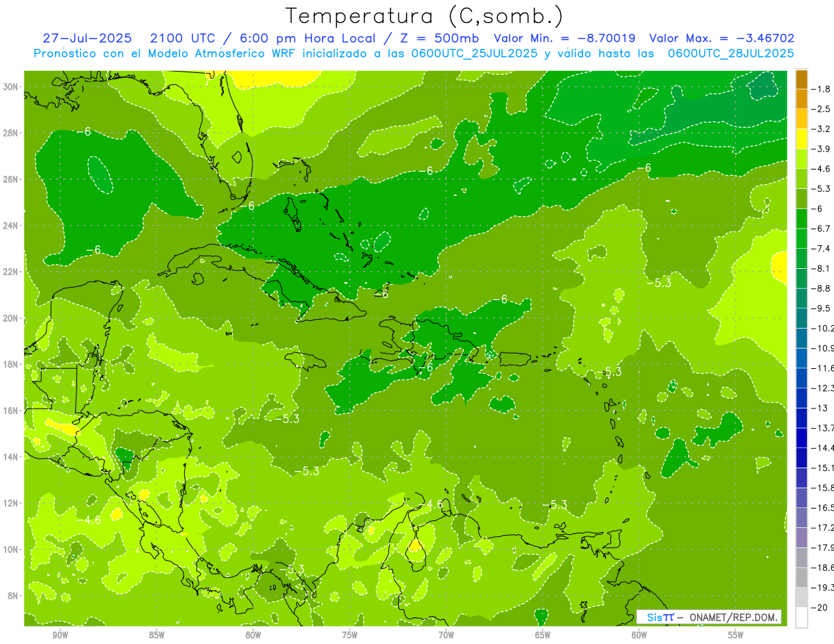This screenshot has height=644, width=834.
Task: Click the "75W" longitude axis label
Action: pos(350,635)
